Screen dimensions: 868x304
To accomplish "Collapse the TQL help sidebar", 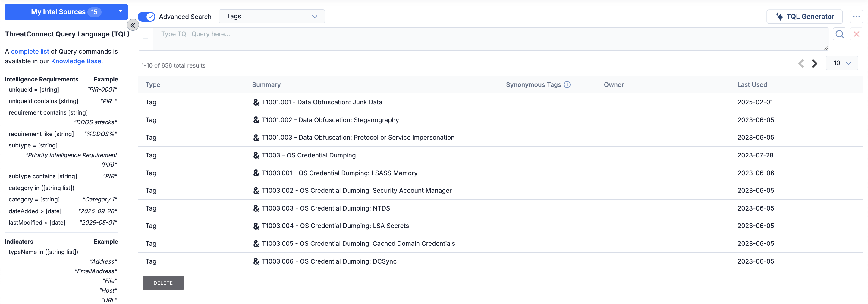I will click(x=133, y=25).
